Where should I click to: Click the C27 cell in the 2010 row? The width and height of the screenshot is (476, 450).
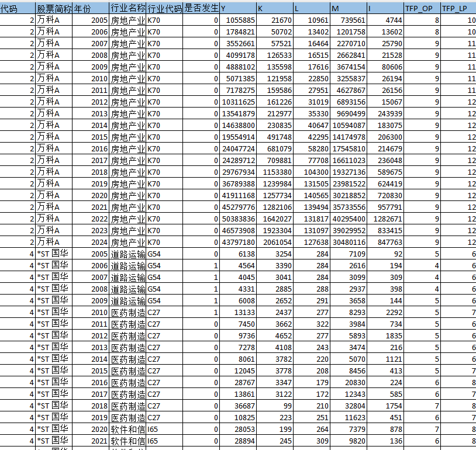tap(164, 312)
